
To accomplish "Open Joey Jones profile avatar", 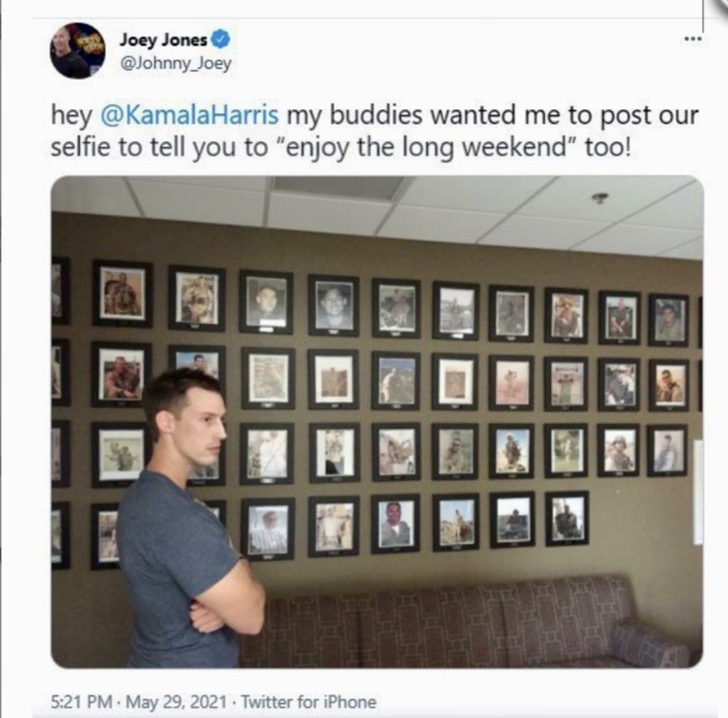I will coord(77,50).
